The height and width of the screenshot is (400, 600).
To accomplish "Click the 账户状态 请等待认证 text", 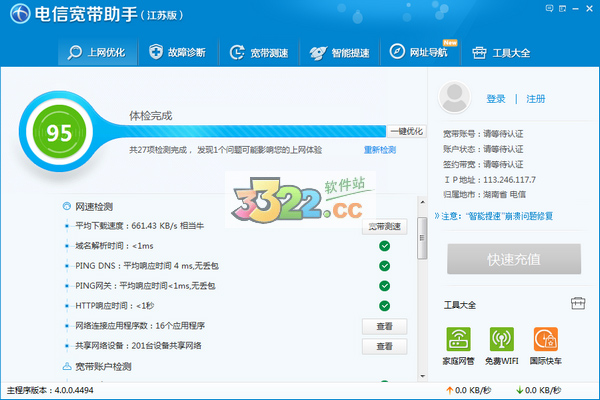I will tap(483, 149).
